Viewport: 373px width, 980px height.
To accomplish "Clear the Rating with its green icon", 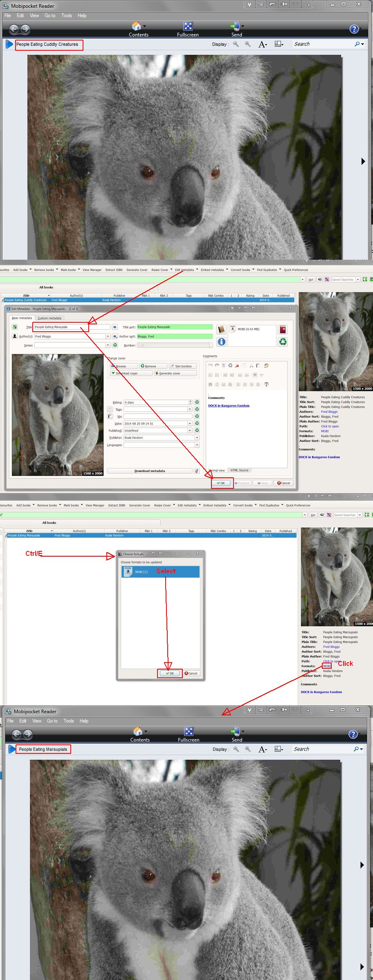I will point(197,402).
